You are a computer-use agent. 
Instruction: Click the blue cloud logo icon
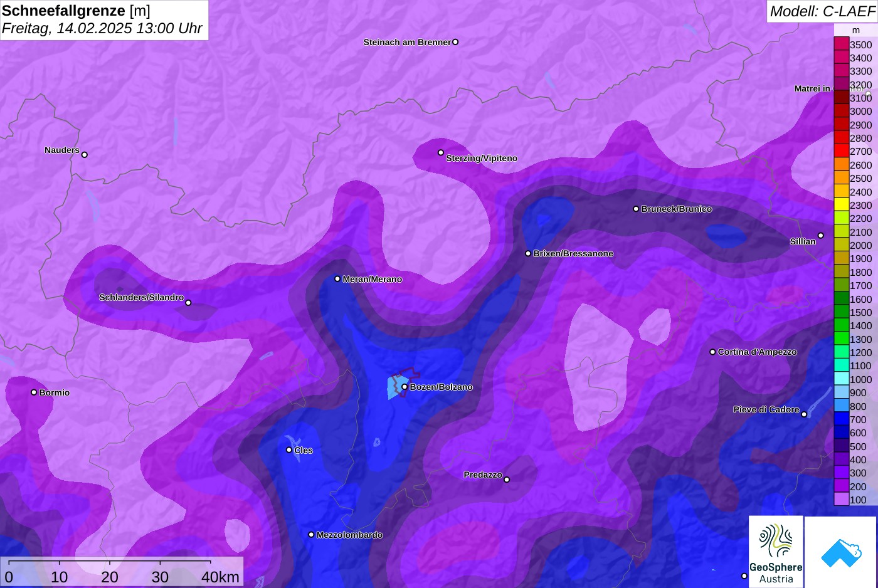pos(841,552)
